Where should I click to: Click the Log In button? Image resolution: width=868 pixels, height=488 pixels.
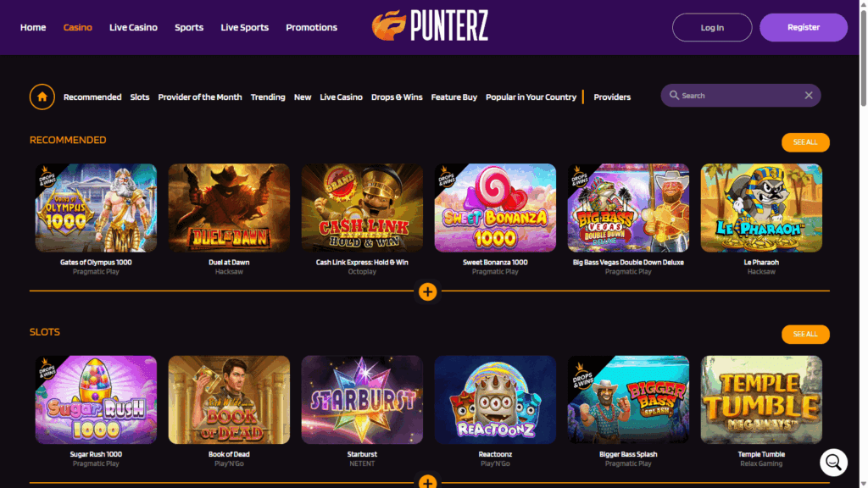(x=712, y=27)
